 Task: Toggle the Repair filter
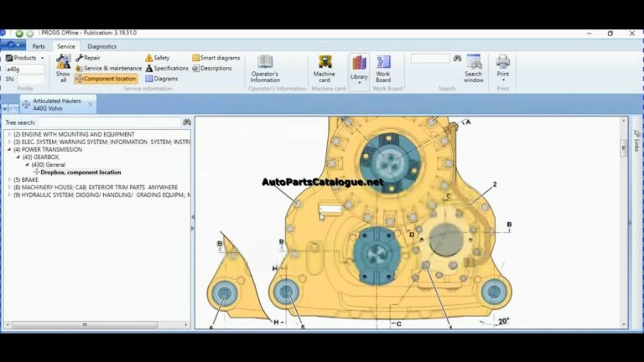point(88,58)
